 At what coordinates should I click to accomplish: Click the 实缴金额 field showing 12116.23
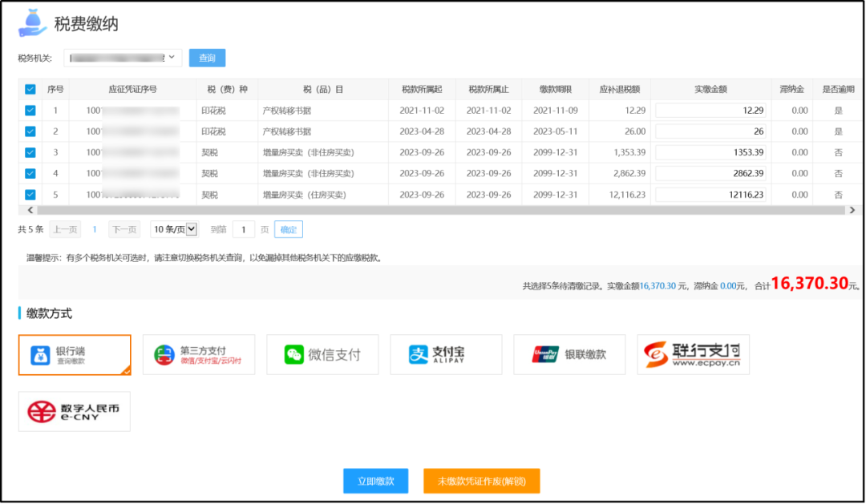click(x=711, y=195)
